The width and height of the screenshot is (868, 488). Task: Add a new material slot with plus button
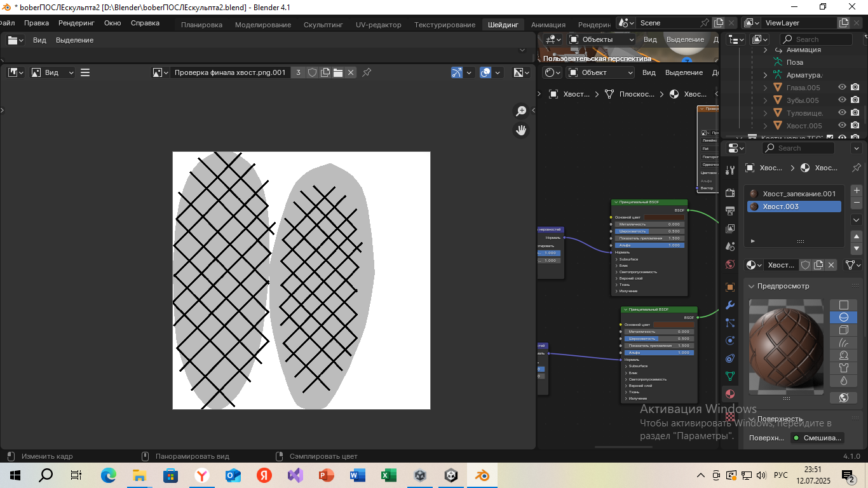click(x=857, y=191)
